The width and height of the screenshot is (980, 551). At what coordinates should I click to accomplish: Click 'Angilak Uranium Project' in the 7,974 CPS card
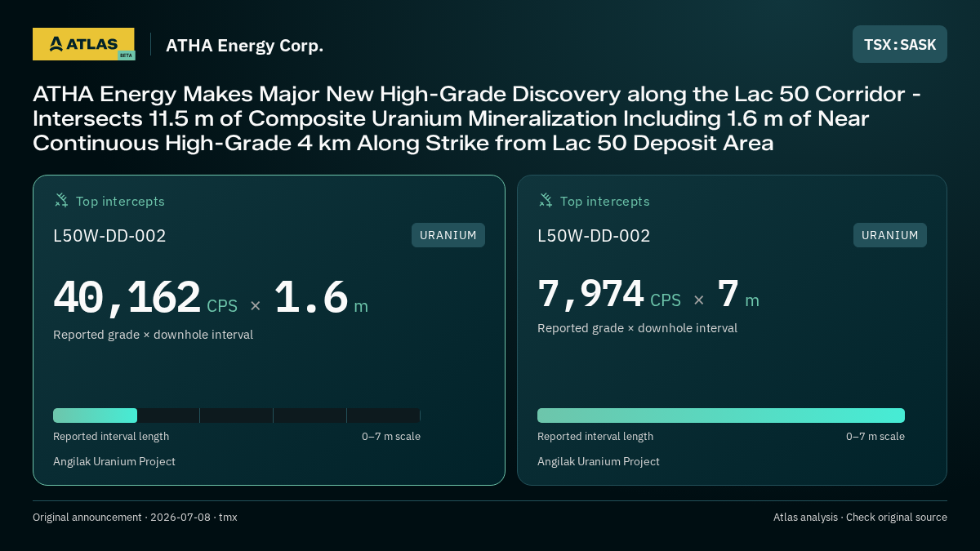point(599,461)
